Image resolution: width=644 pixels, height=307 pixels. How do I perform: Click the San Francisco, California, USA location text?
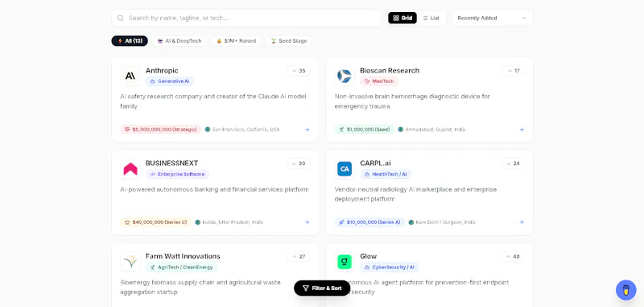point(246,130)
